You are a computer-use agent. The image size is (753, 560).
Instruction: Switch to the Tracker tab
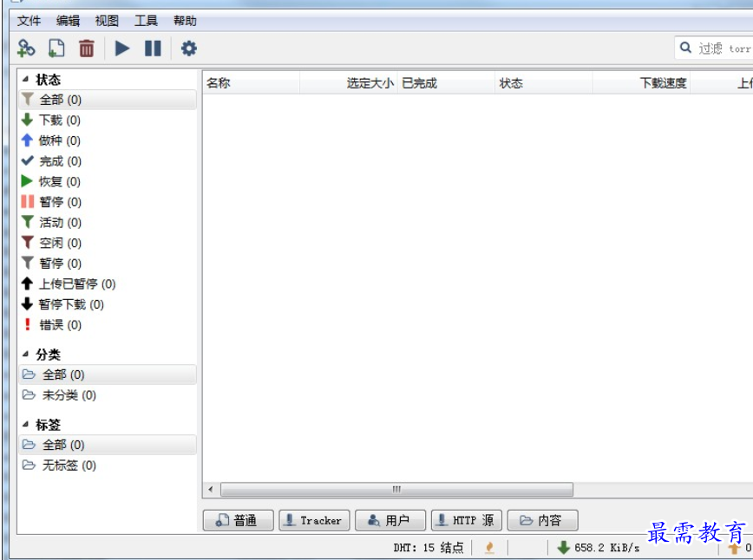point(314,520)
